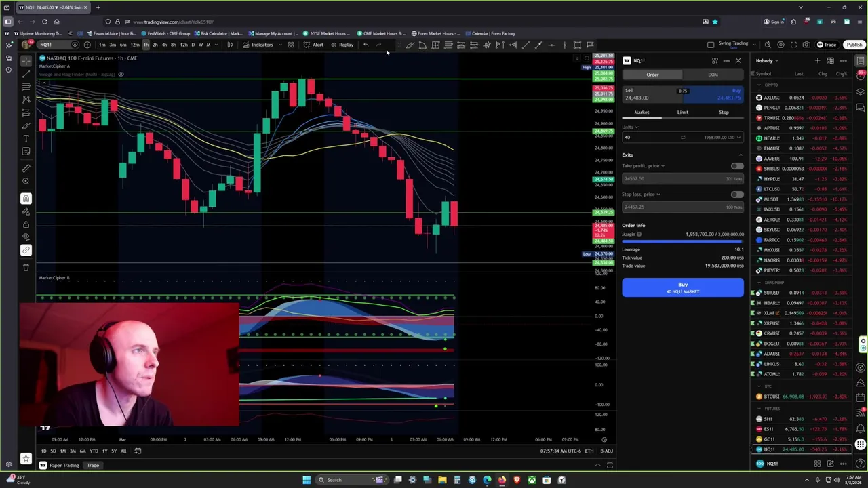The image size is (868, 488).
Task: Open the Nobody watchlist dropdown
Action: [767, 61]
